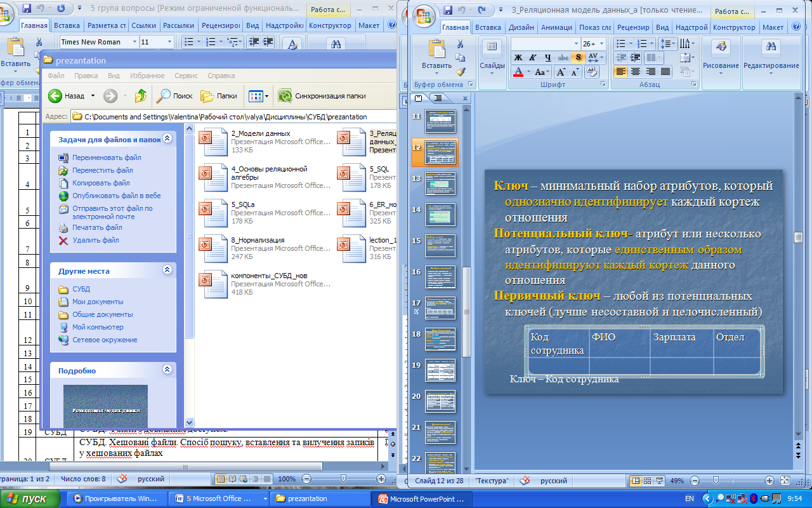Click Мои документы link in Other places
The image size is (812, 508).
pos(98,302)
